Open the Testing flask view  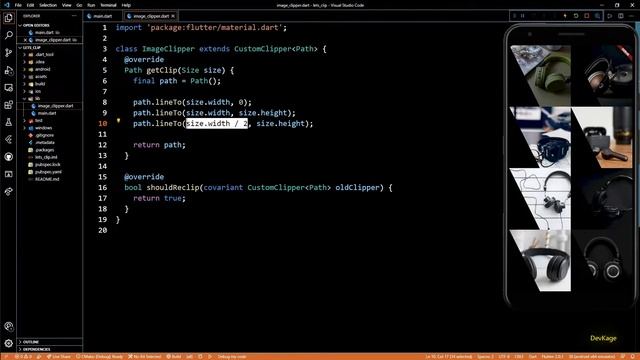(x=9, y=122)
